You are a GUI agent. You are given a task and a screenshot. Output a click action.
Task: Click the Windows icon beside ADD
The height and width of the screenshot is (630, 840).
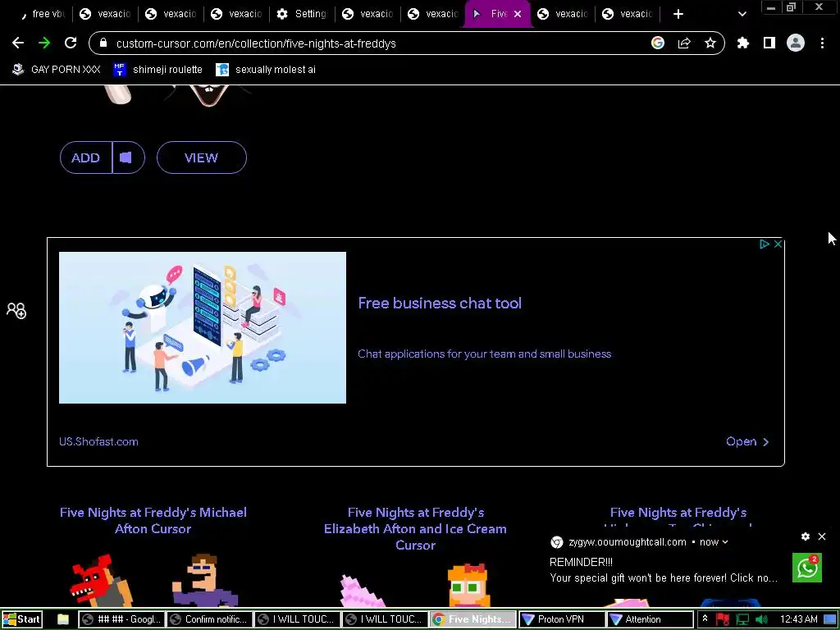(x=126, y=157)
